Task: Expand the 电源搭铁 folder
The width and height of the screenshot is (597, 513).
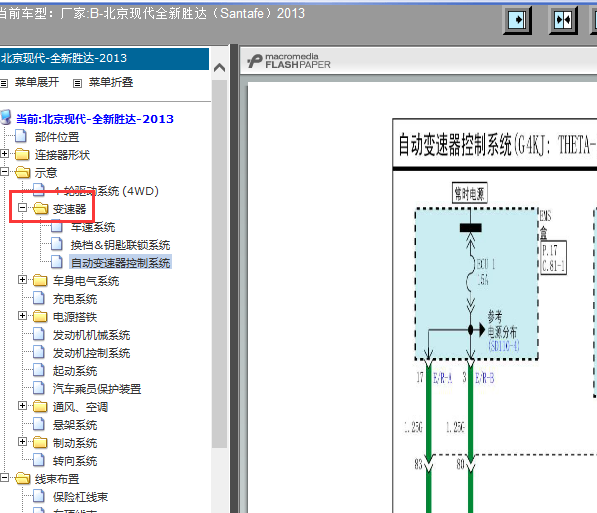Action: click(x=22, y=316)
